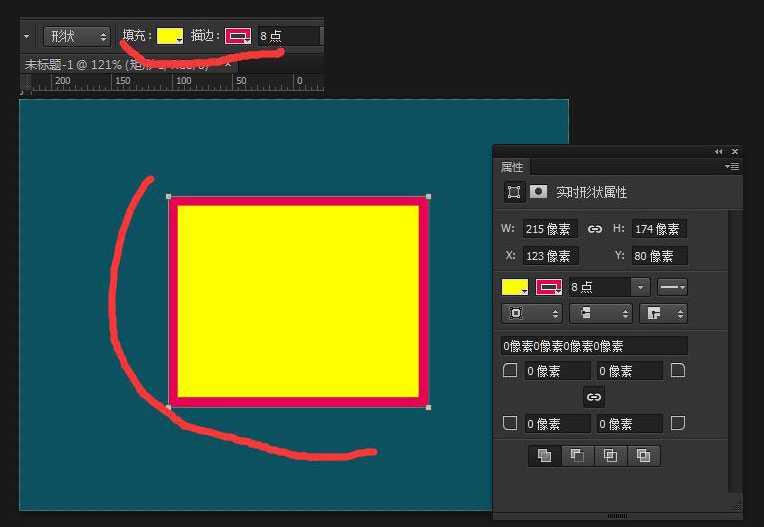Click the Y position field 80 像素
Screen dimensions: 764x527
click(x=660, y=256)
